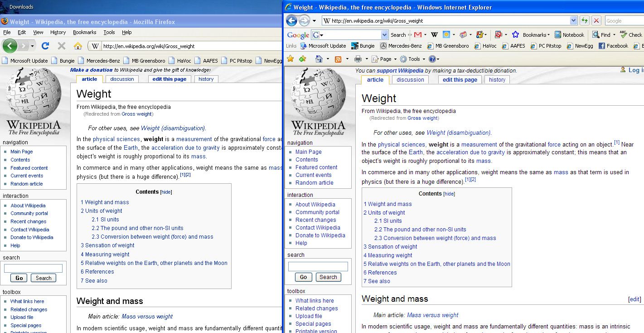
Task: Click the yellow Favorites star in IE
Action: (291, 59)
